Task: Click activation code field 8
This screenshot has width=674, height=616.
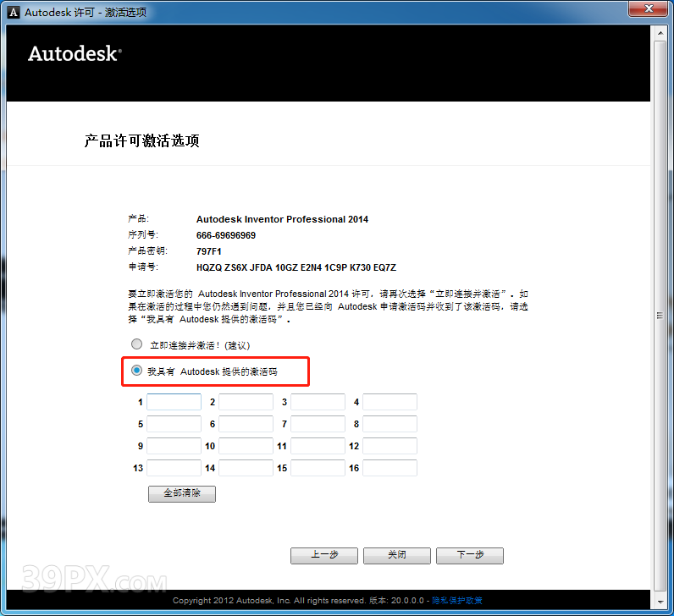Action: click(x=389, y=424)
